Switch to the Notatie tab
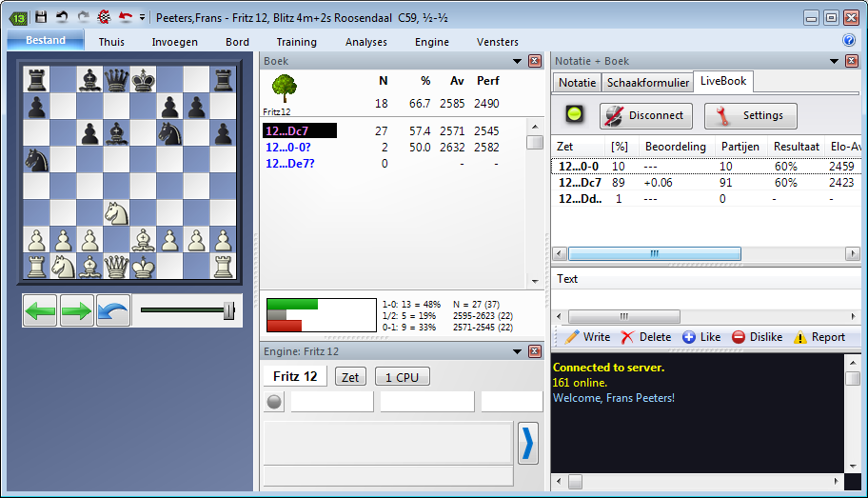The image size is (868, 498). (x=577, y=83)
